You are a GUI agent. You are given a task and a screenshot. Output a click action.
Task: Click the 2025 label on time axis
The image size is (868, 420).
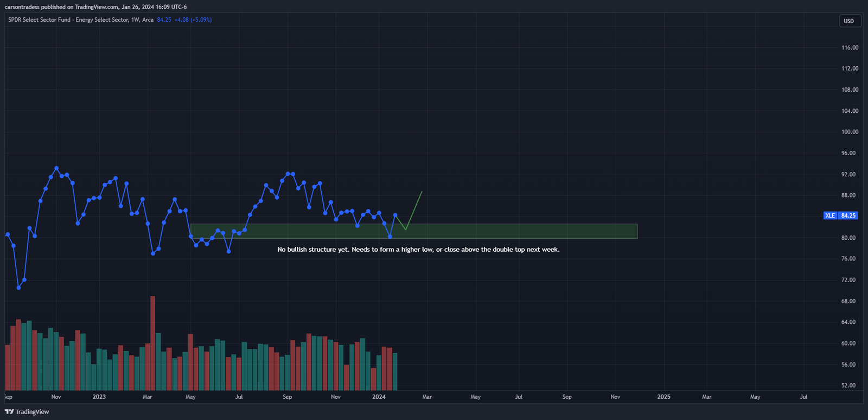[x=663, y=397]
